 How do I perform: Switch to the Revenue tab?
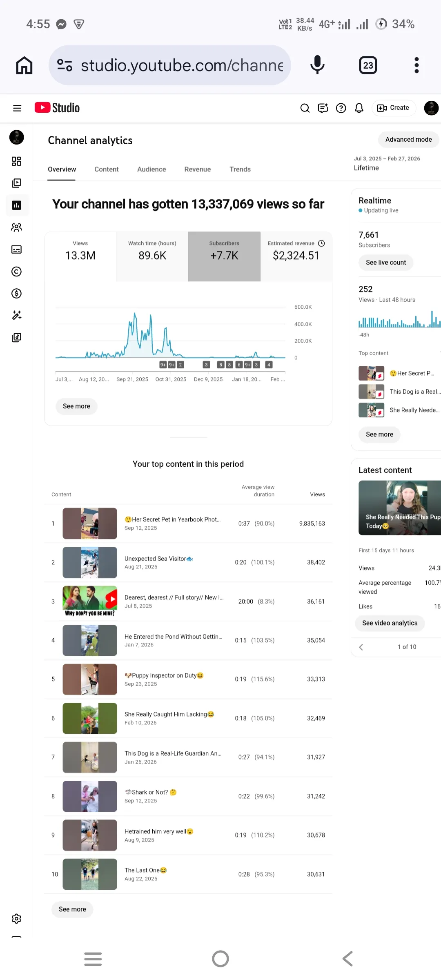click(198, 169)
